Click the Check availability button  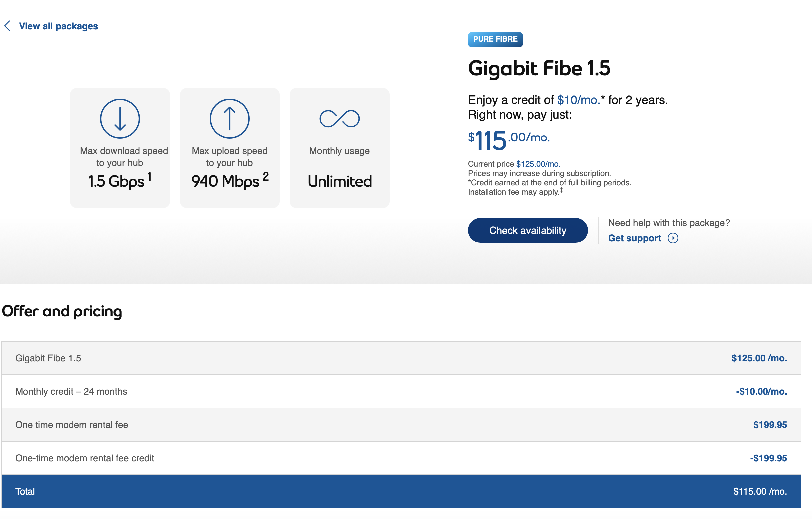tap(527, 230)
